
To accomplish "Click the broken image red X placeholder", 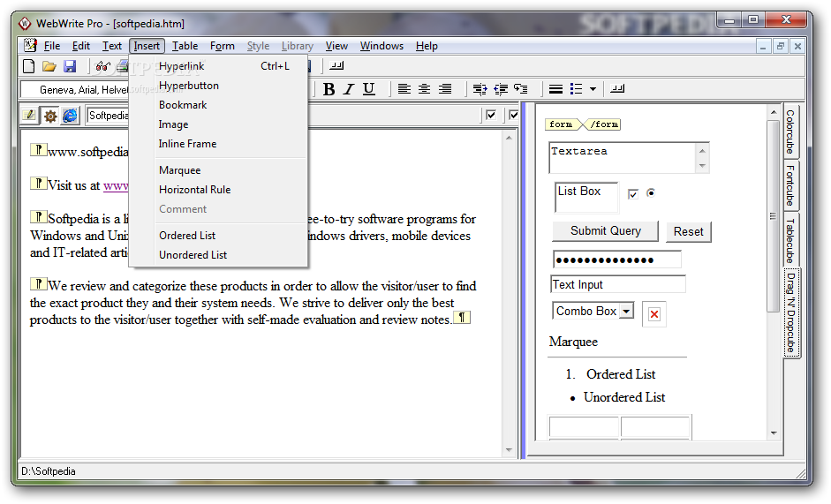I will pos(654,314).
